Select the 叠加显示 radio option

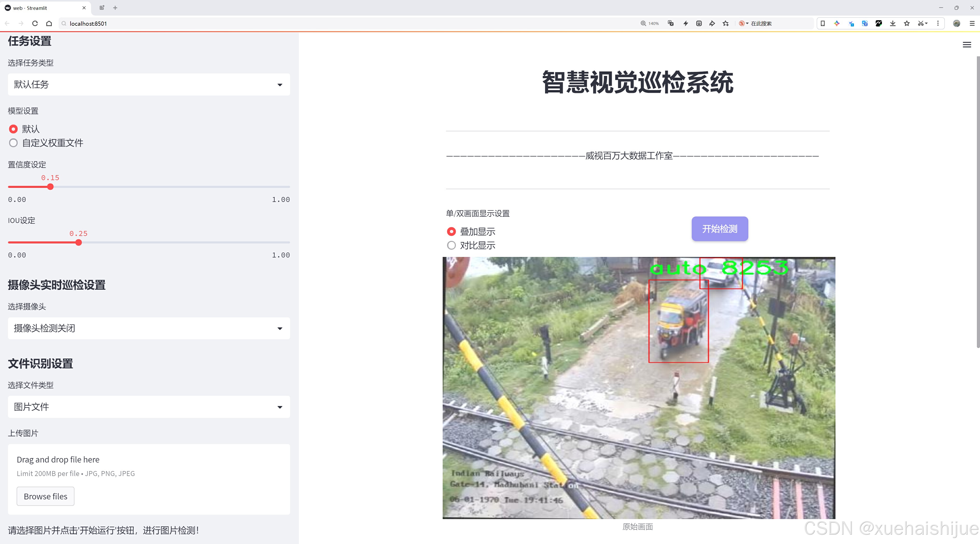click(x=451, y=231)
